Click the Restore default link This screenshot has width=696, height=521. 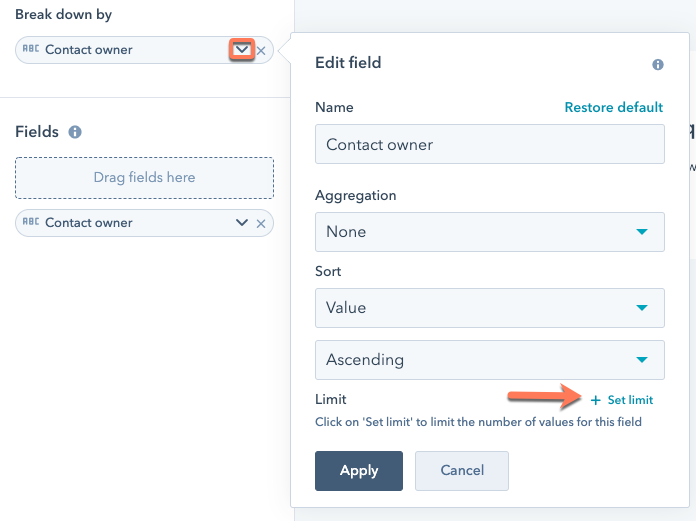(x=613, y=107)
